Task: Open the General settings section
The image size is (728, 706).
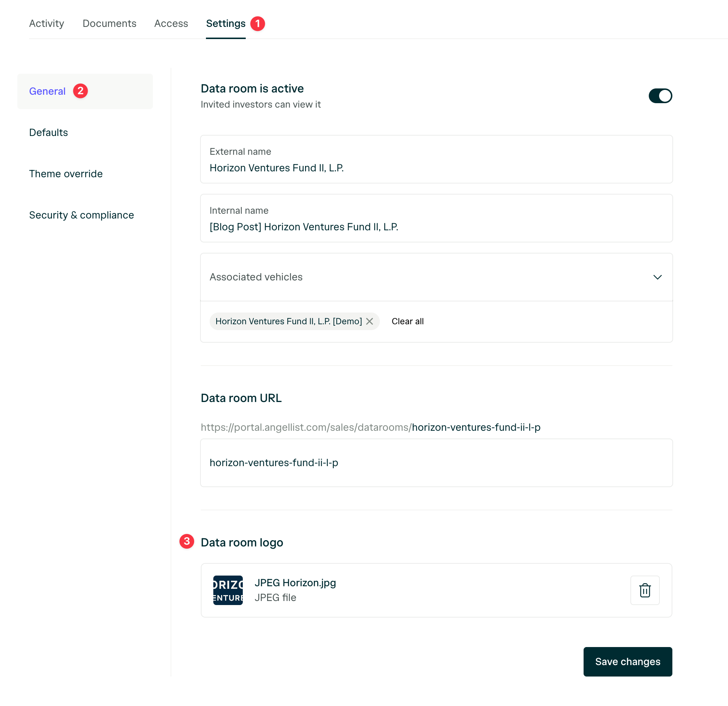Action: click(47, 91)
